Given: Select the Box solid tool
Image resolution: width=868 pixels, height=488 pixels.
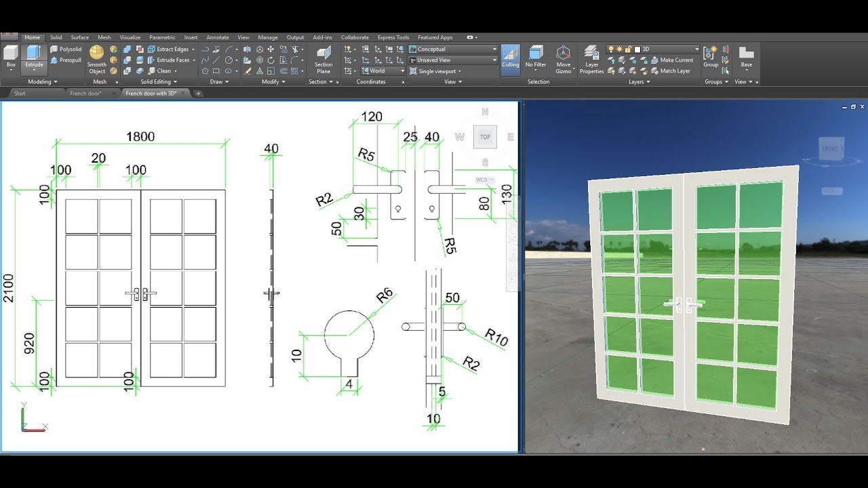Looking at the screenshot, I should tap(11, 57).
